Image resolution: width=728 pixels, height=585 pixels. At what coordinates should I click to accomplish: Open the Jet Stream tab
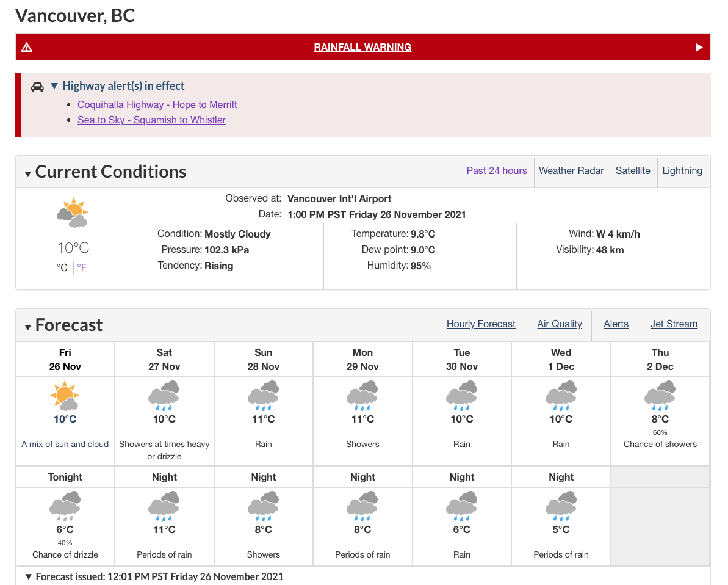click(674, 324)
